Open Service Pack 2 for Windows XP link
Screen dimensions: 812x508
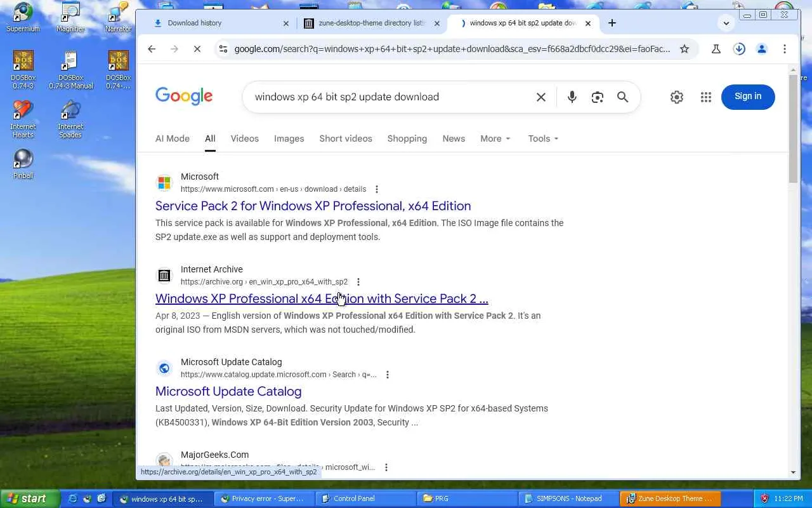(x=313, y=206)
